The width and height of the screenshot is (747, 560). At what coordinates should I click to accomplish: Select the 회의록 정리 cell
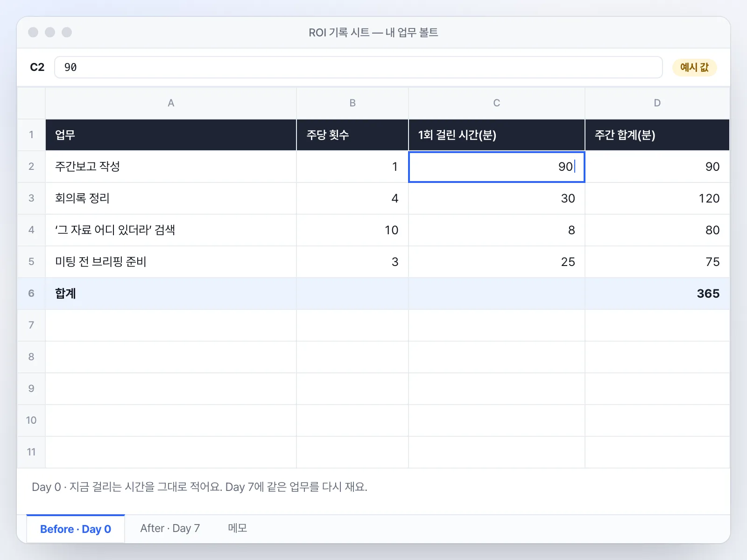171,198
